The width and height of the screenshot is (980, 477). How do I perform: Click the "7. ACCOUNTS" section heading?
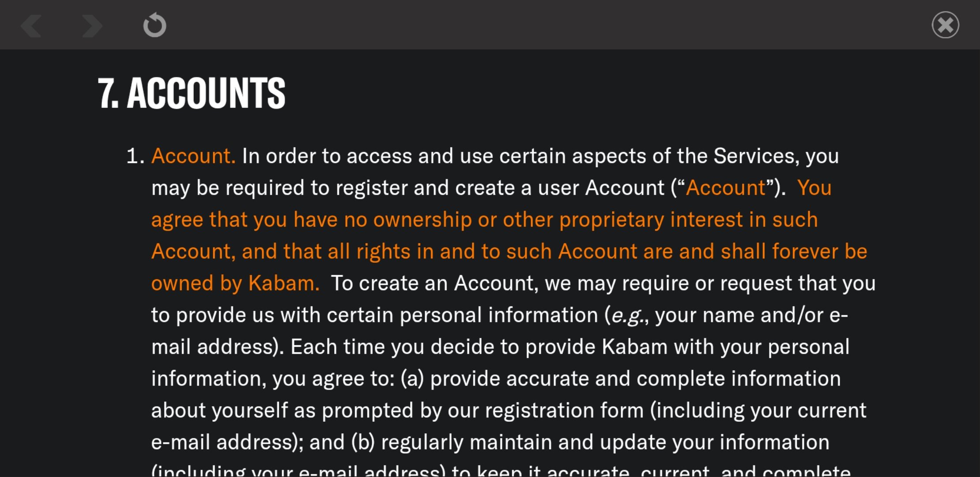(192, 93)
